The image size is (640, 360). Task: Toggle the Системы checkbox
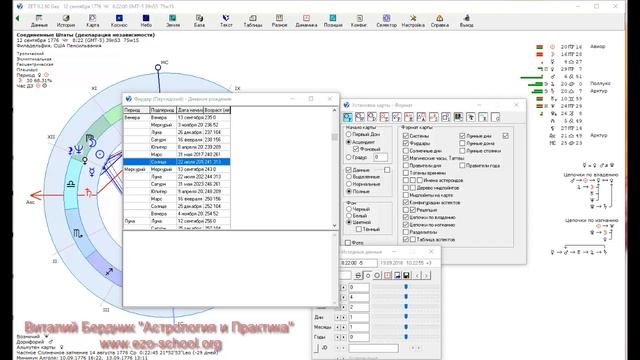click(x=406, y=136)
